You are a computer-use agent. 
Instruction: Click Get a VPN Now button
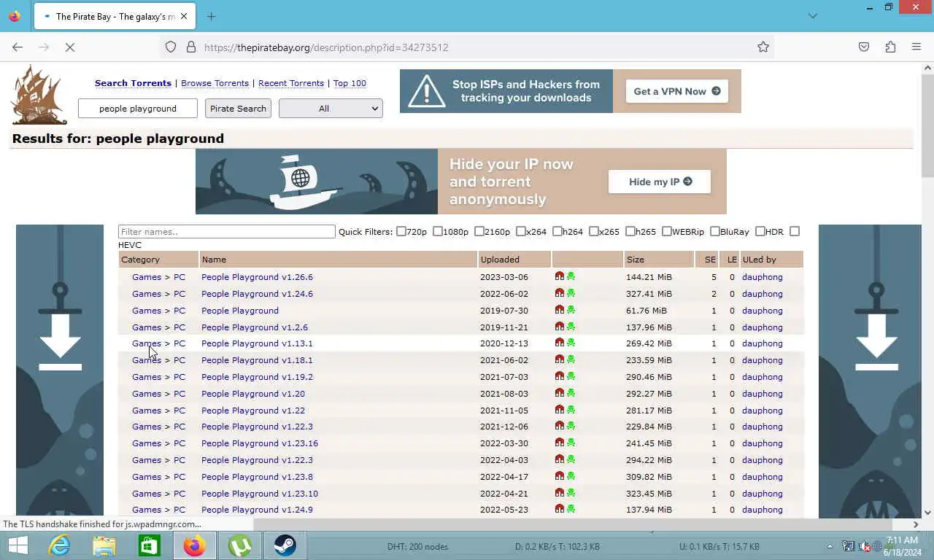pyautogui.click(x=676, y=91)
